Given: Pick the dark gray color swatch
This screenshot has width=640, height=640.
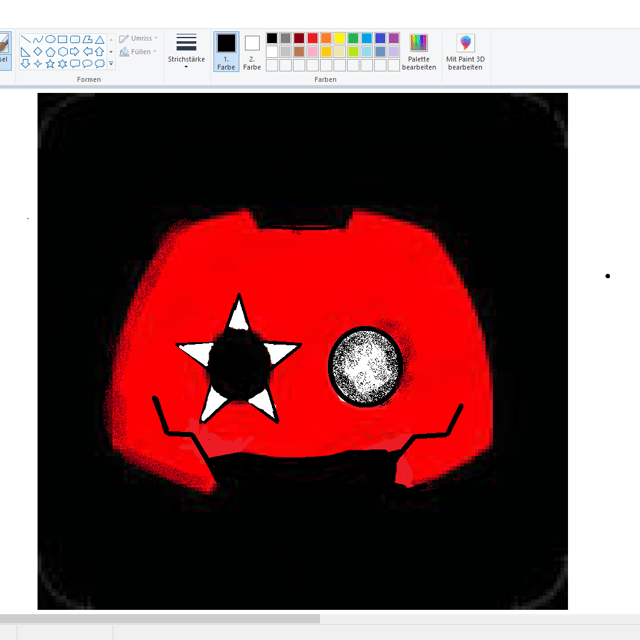Looking at the screenshot, I should click(285, 38).
